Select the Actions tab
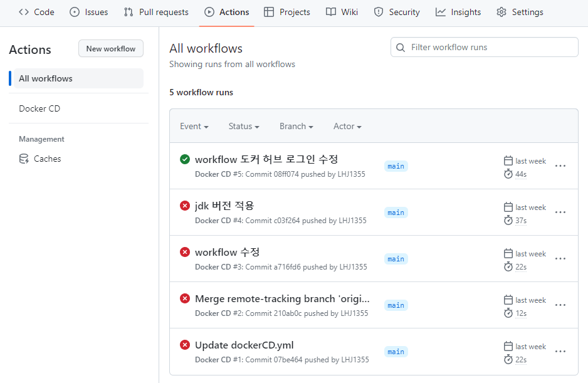 click(x=226, y=12)
